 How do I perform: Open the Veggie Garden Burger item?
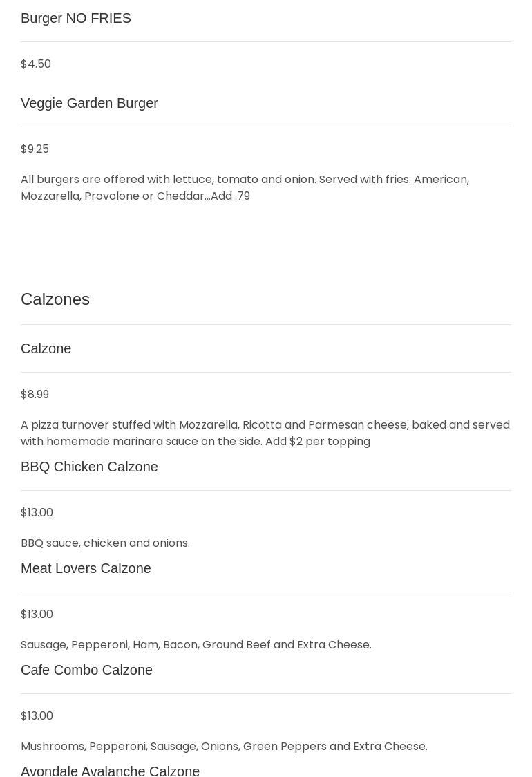89,103
